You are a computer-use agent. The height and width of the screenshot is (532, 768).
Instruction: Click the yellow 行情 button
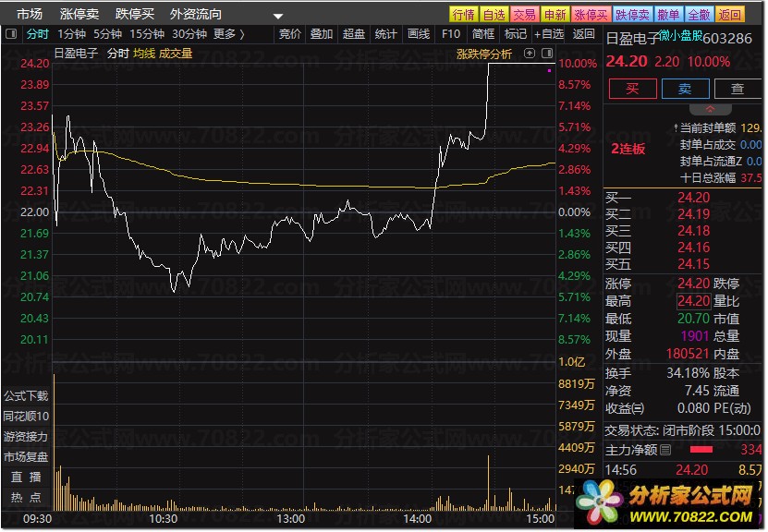click(463, 14)
